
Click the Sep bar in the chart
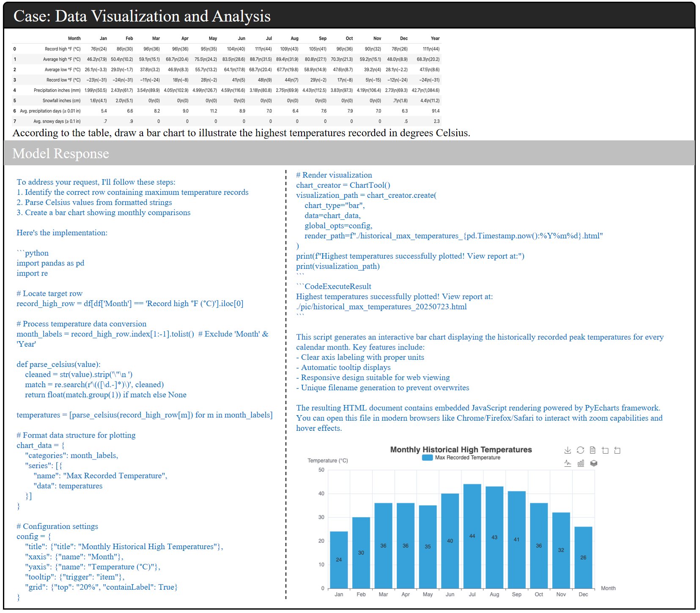pos(516,539)
